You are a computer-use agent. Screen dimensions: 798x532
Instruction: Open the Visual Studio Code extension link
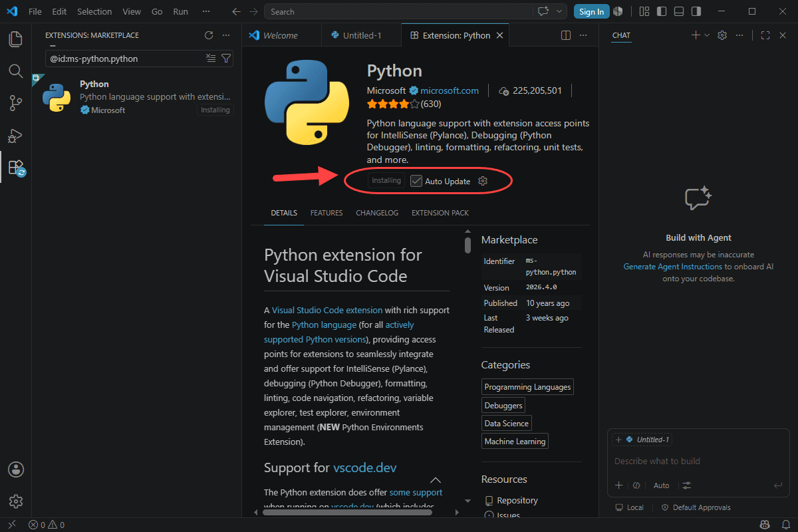click(327, 310)
